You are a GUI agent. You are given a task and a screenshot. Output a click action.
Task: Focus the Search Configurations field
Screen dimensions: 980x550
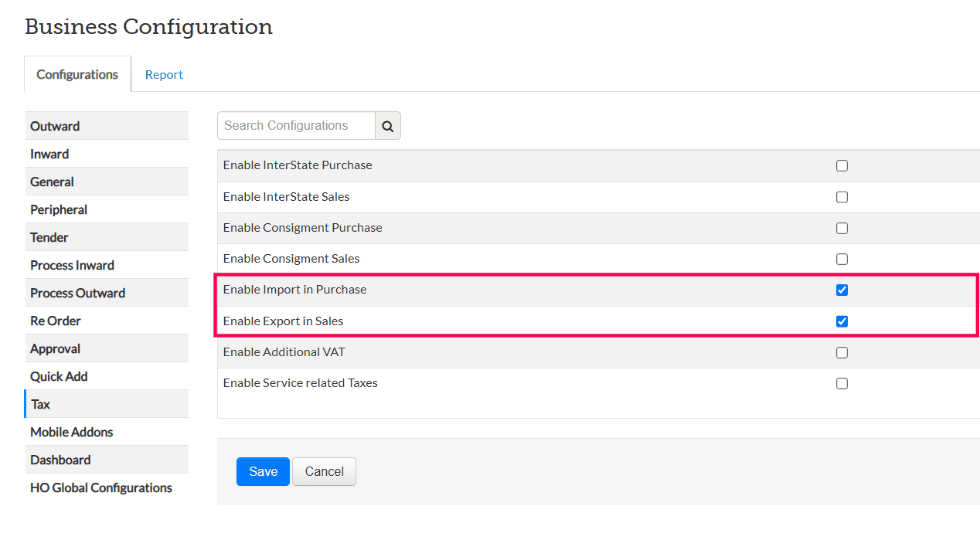coord(296,126)
